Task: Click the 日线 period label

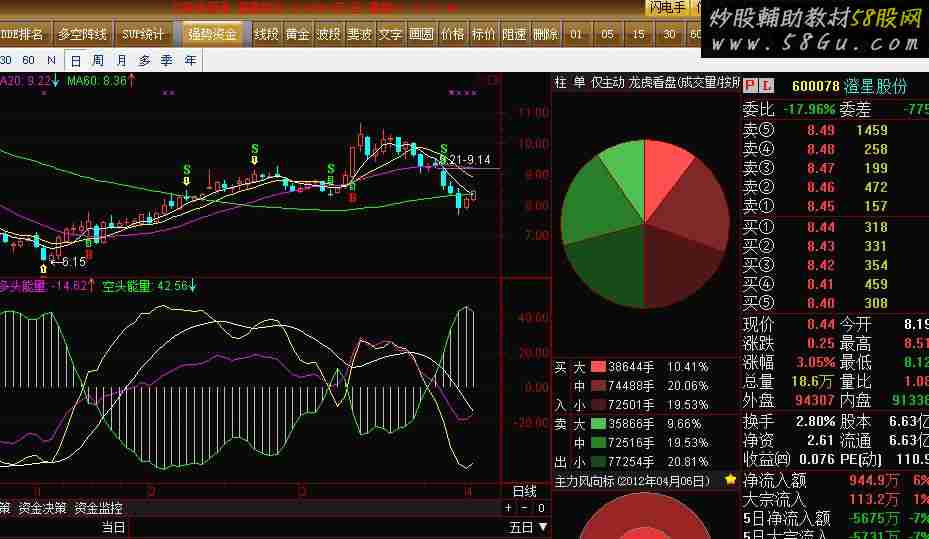Action: [x=524, y=492]
